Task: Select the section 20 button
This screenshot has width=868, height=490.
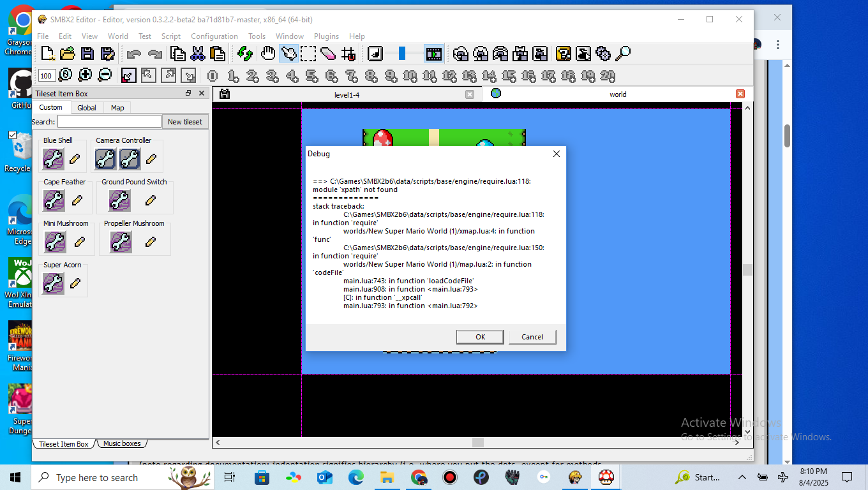Action: (608, 76)
